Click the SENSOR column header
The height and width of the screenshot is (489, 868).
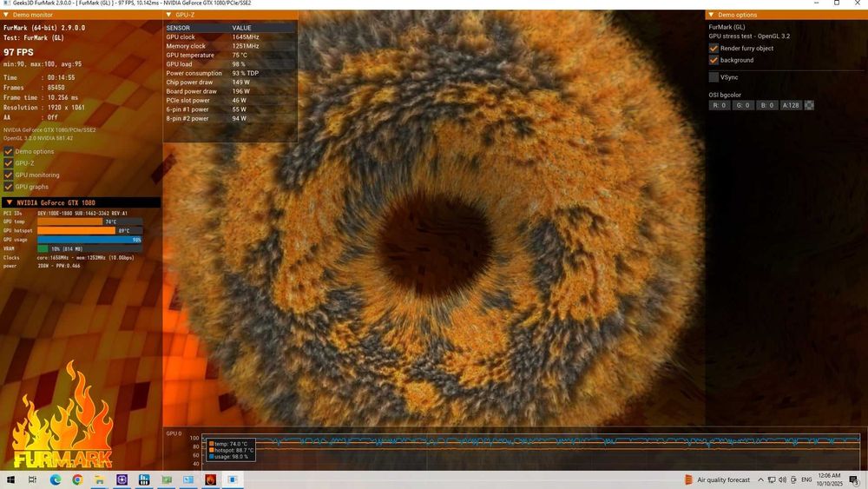178,28
